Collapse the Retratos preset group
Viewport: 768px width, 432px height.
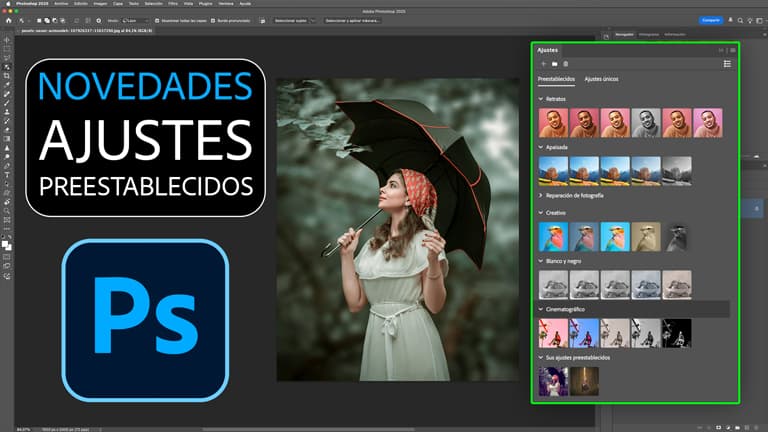pos(541,99)
